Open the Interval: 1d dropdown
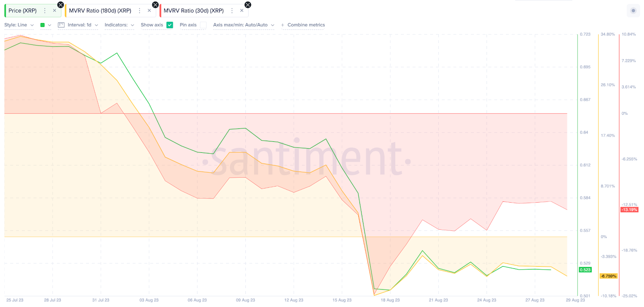The height and width of the screenshot is (307, 644). point(83,25)
